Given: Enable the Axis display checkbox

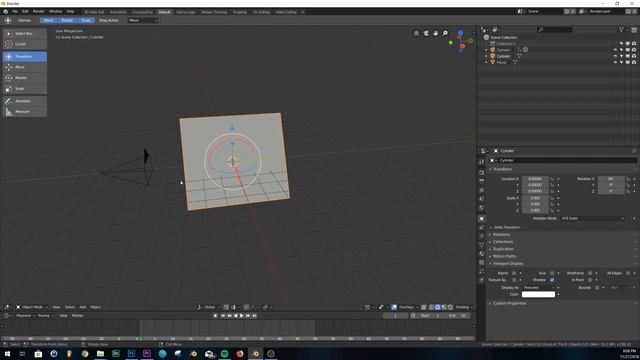Looking at the screenshot, I should point(552,273).
